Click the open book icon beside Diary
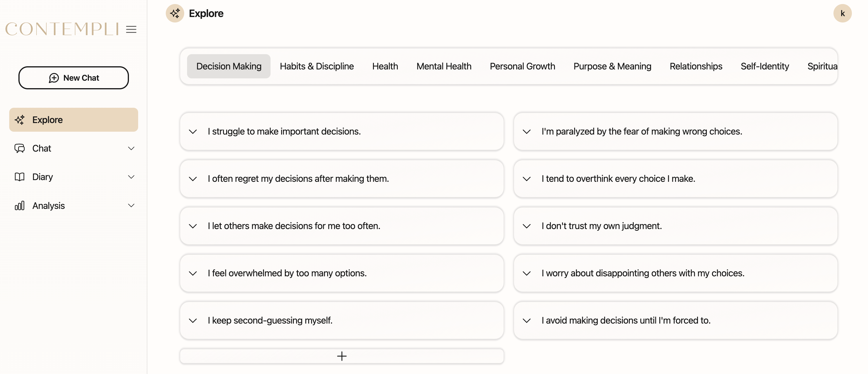Image resolution: width=868 pixels, height=374 pixels. pos(20,177)
